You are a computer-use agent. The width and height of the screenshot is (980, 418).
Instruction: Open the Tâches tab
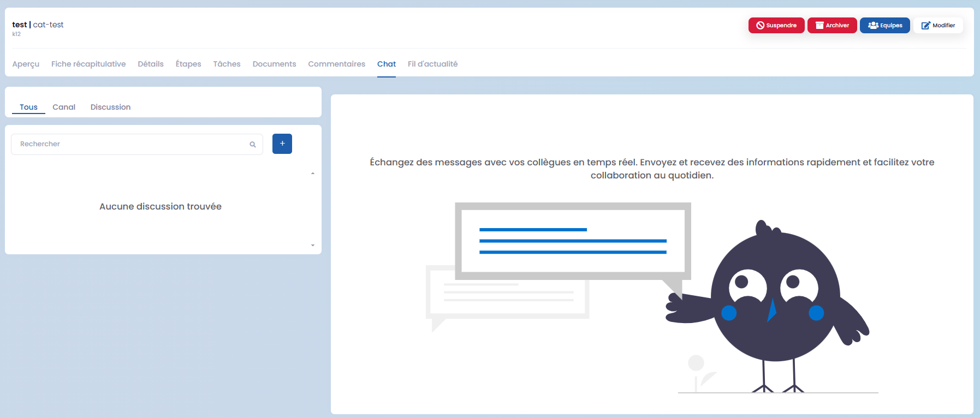[x=227, y=64]
